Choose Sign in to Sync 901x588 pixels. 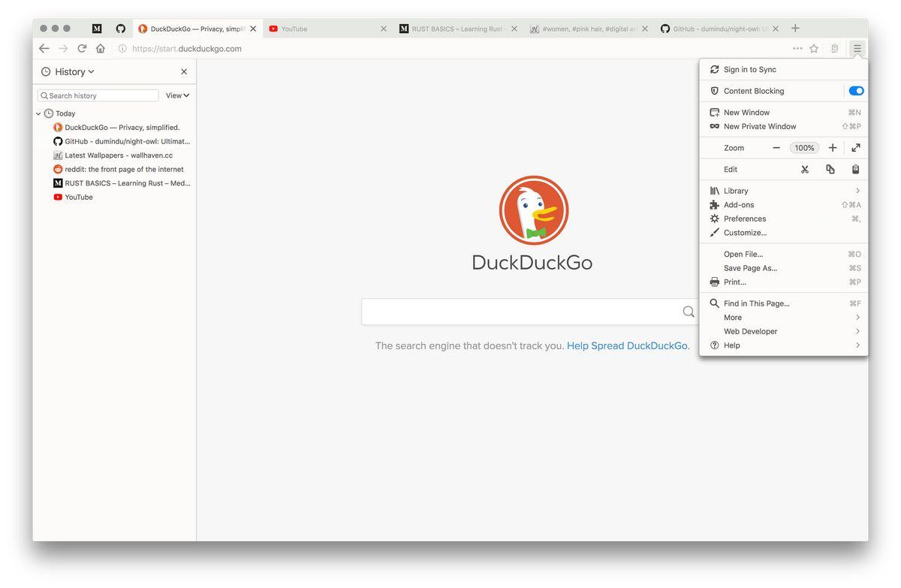click(x=783, y=69)
